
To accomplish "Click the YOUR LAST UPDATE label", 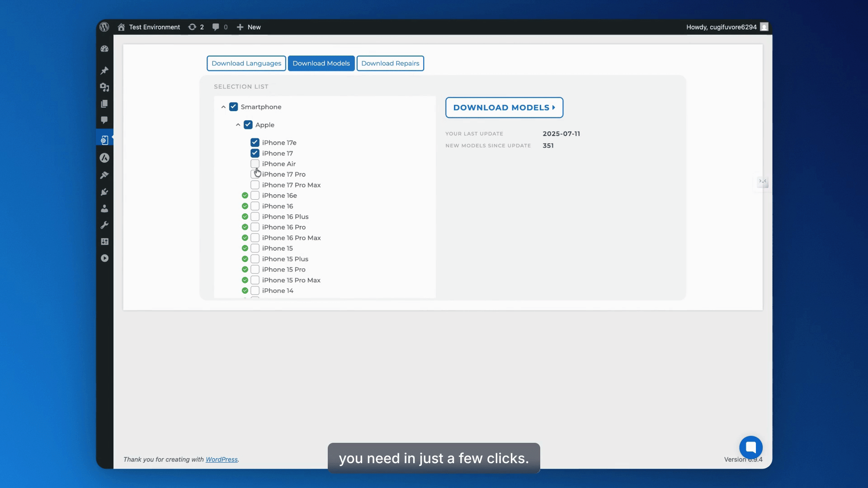I will [x=474, y=134].
